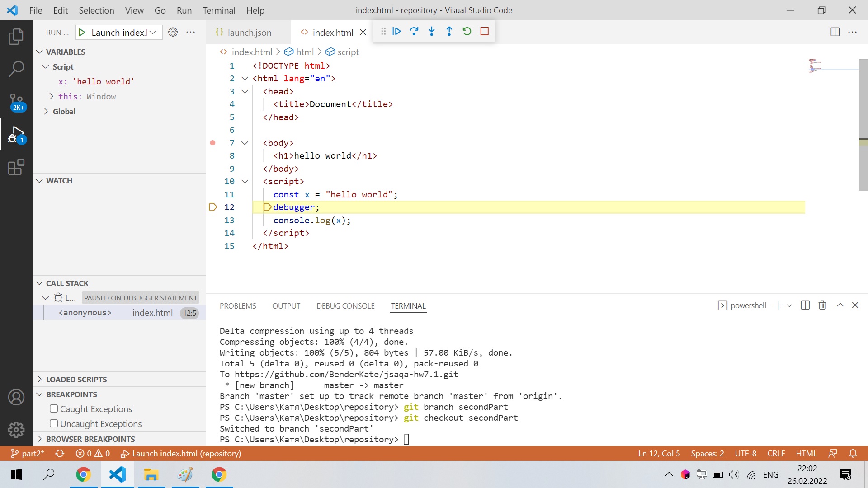Split the editor to the right

point(835,32)
